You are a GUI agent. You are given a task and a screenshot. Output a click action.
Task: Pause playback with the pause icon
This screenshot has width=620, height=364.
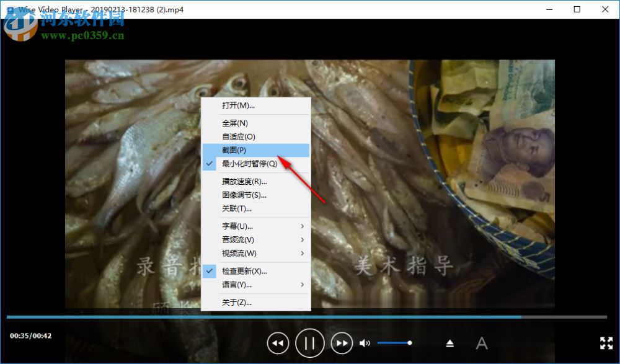310,343
